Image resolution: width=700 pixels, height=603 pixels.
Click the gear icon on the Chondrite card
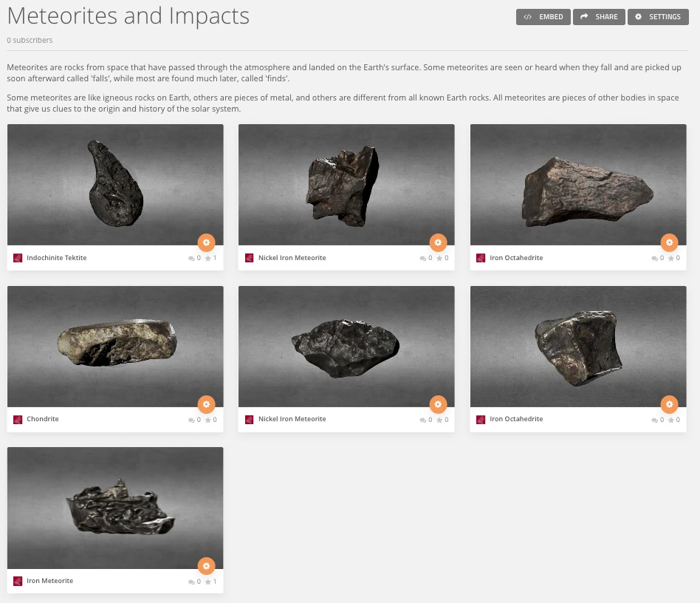pos(206,404)
